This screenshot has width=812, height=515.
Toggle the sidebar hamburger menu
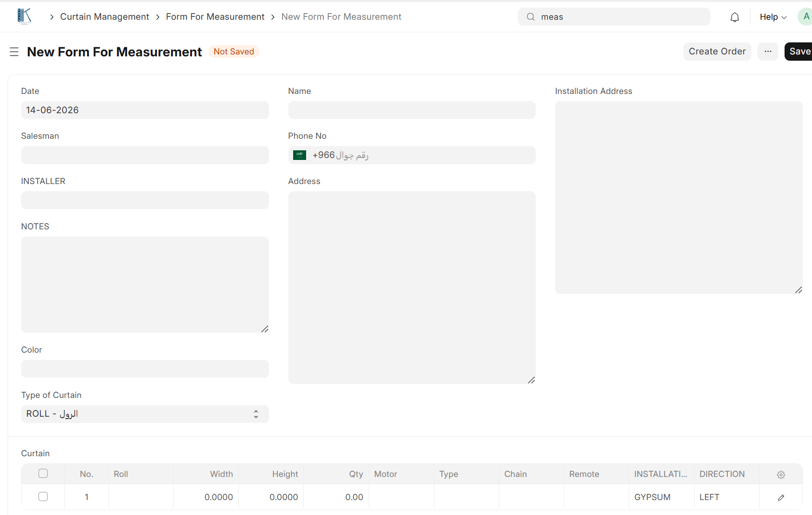pos(14,52)
